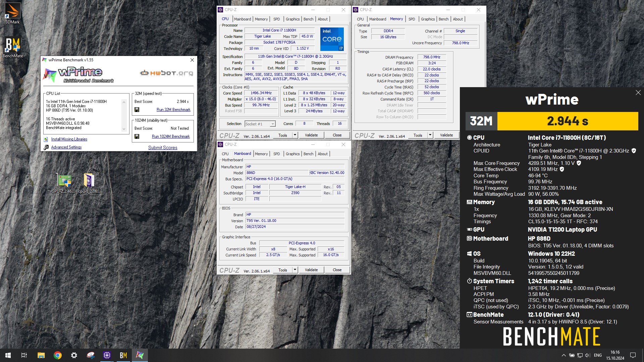644x362 pixels.
Task: Click the HWBOT.org logo in wPrime
Action: [166, 73]
